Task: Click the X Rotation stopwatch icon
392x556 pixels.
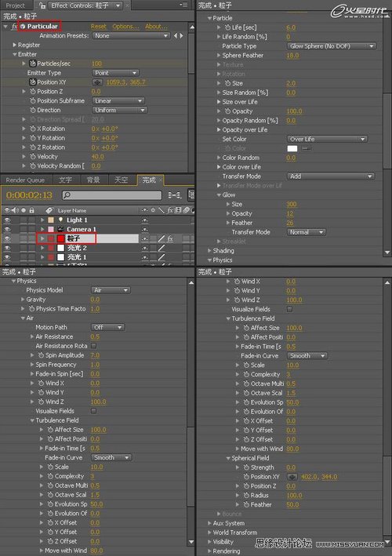Action: [x=33, y=129]
